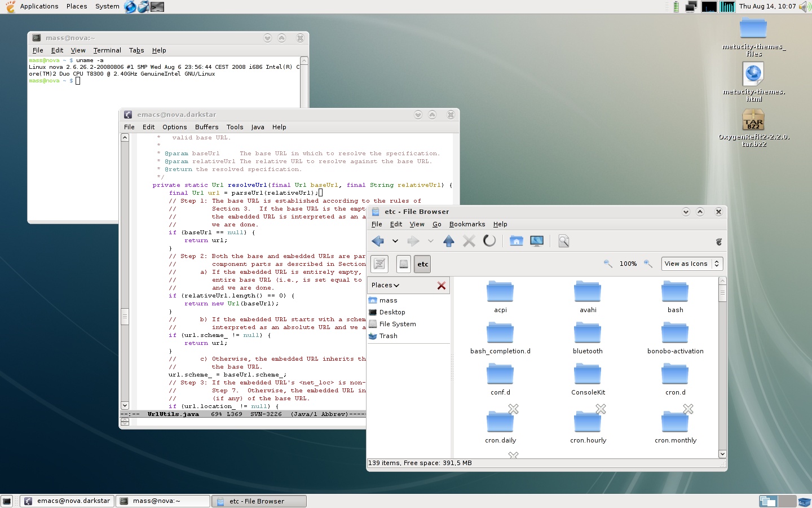
Task: Select the avahi folder
Action: tap(588, 297)
